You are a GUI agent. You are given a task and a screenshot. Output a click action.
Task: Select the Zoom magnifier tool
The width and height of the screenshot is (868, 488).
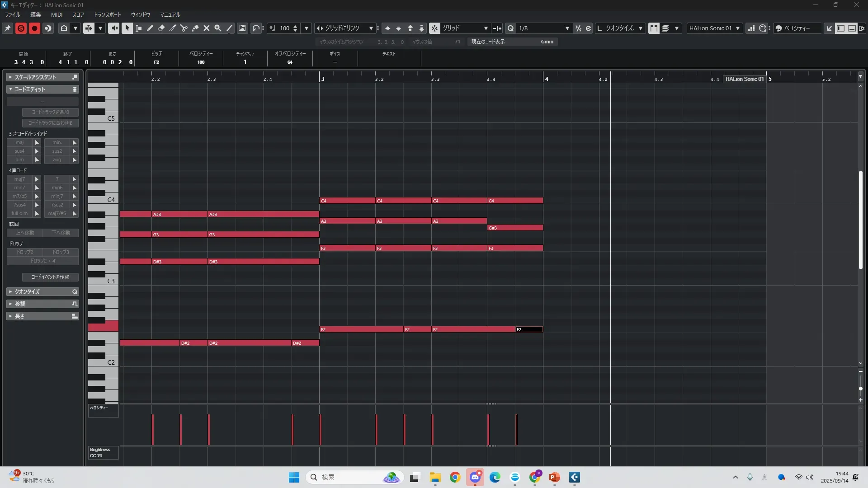click(218, 28)
